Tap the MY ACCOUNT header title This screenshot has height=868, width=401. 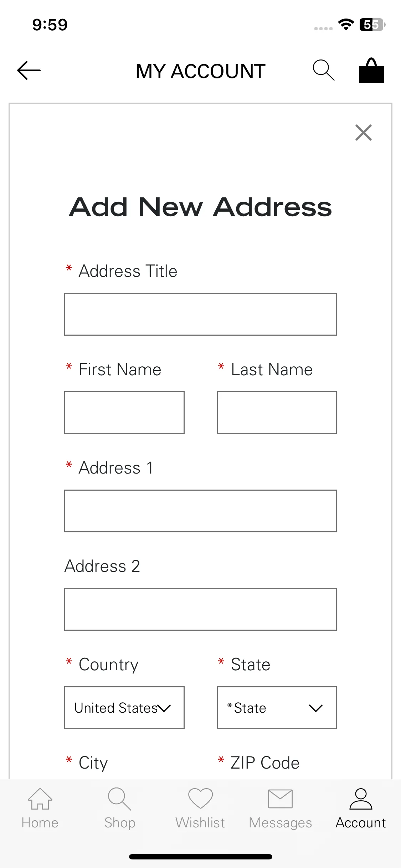click(200, 71)
